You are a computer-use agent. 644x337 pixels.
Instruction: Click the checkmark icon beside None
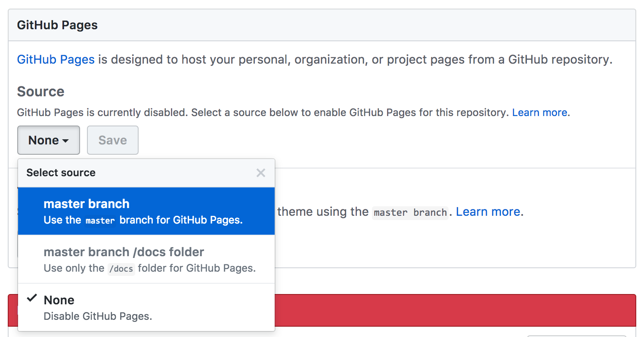(31, 299)
